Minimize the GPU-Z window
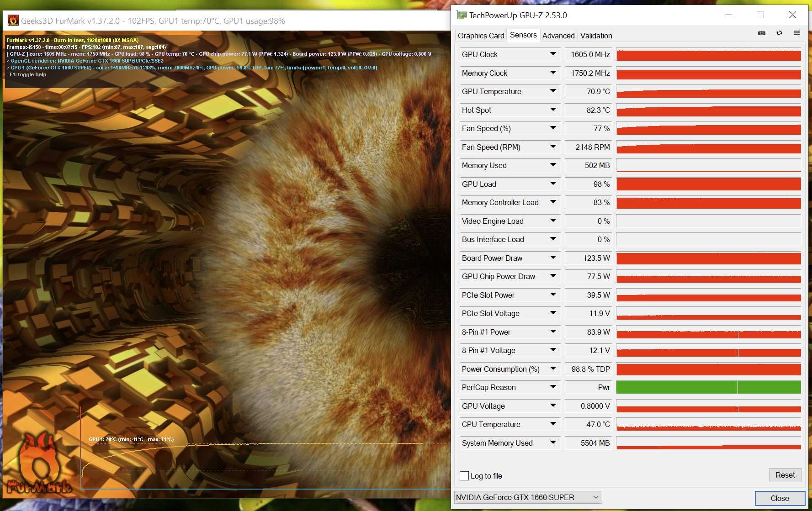 pyautogui.click(x=729, y=15)
